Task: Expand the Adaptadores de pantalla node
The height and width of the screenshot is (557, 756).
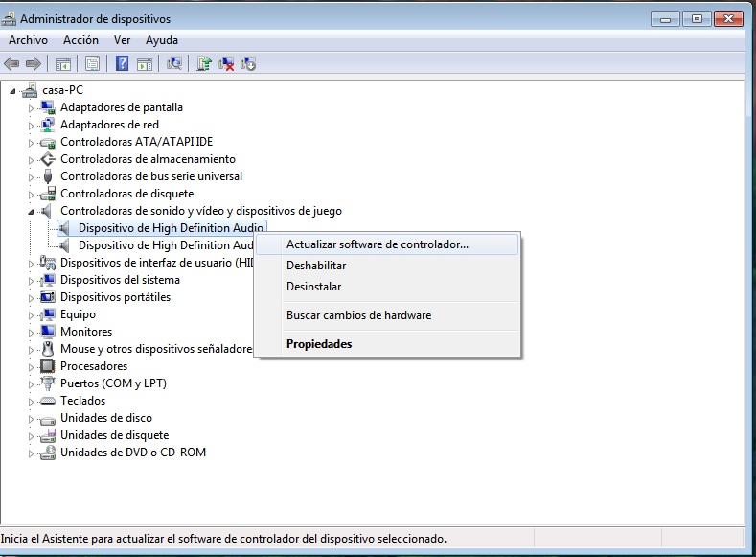Action: (x=31, y=108)
